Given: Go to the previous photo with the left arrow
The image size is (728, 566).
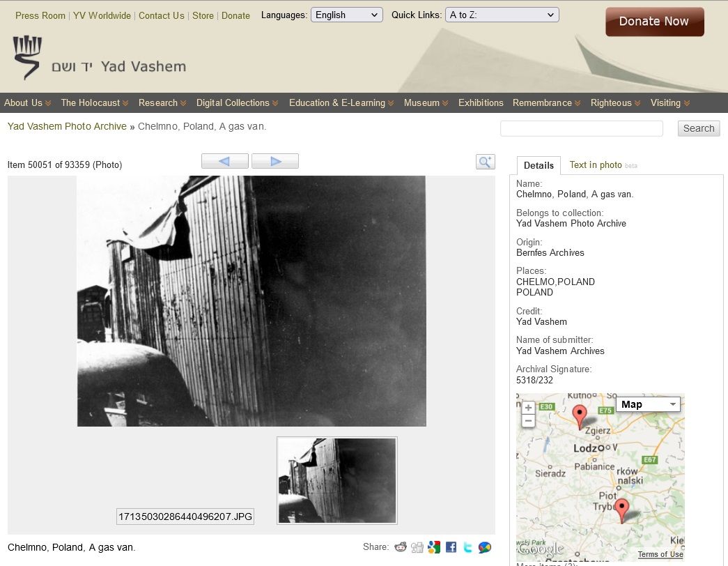Looking at the screenshot, I should (x=224, y=161).
